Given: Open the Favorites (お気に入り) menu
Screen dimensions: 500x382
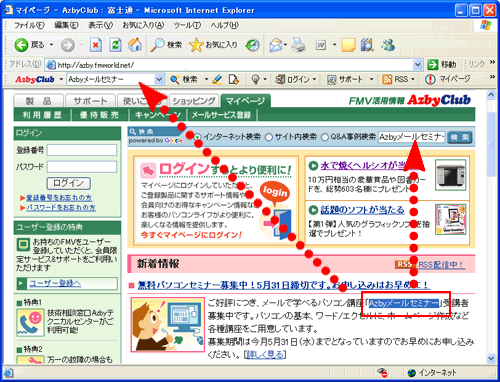Looking at the screenshot, I should pyautogui.click(x=143, y=25).
